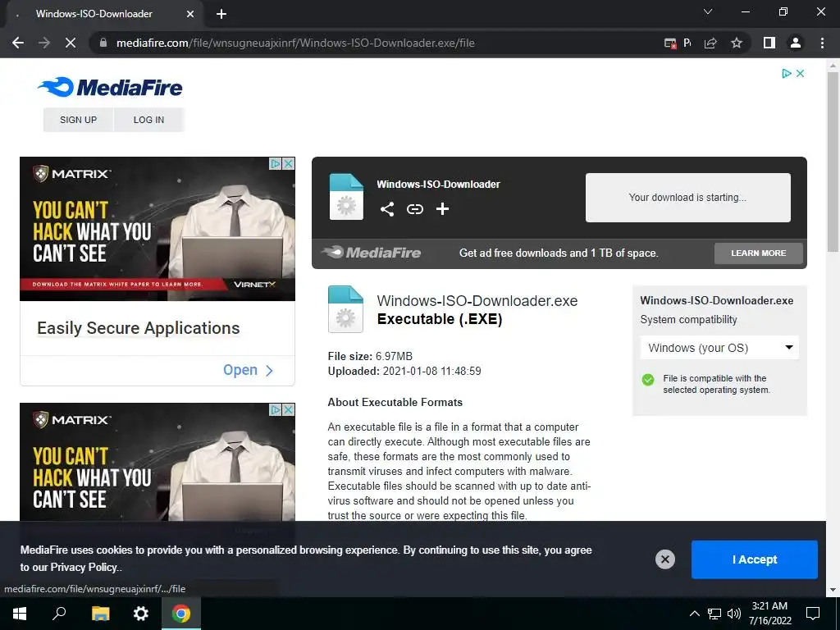The image size is (840, 630).
Task: Close the Windows-ISO-Downloader tab
Action: tap(190, 14)
